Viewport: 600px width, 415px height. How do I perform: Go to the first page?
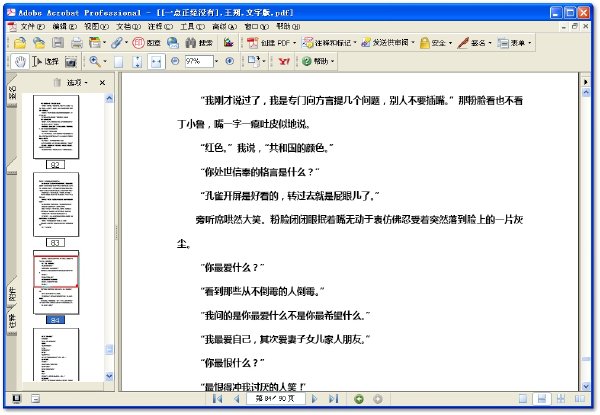pos(217,399)
